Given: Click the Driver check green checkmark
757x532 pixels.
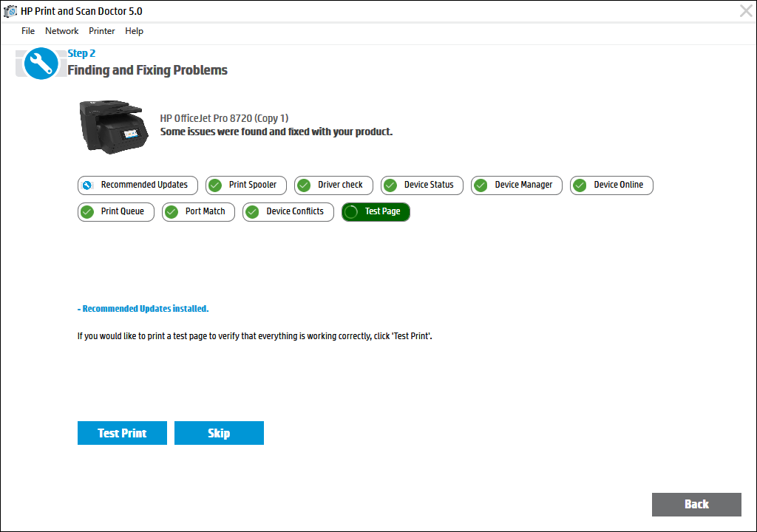Looking at the screenshot, I should click(304, 185).
